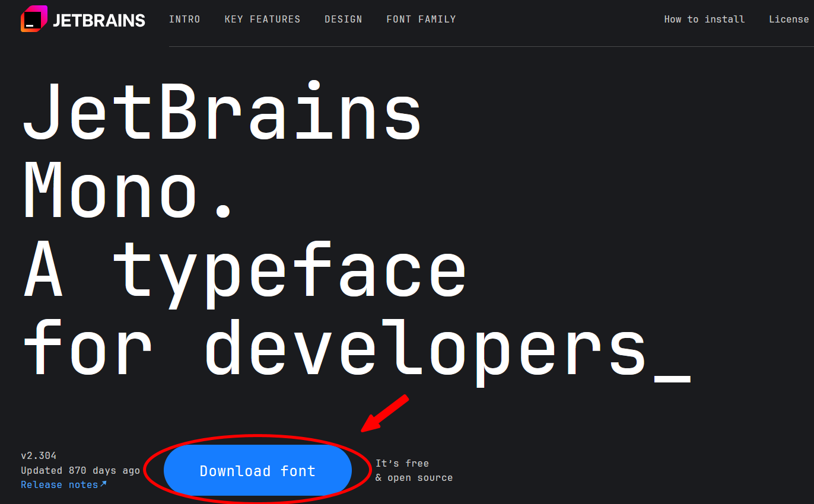Click the v2.304 version text

[39, 456]
